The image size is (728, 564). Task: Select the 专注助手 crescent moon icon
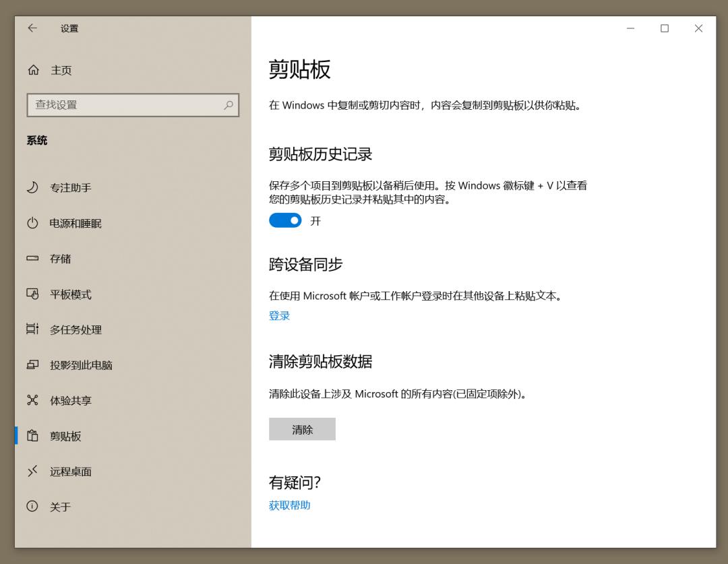pos(34,188)
